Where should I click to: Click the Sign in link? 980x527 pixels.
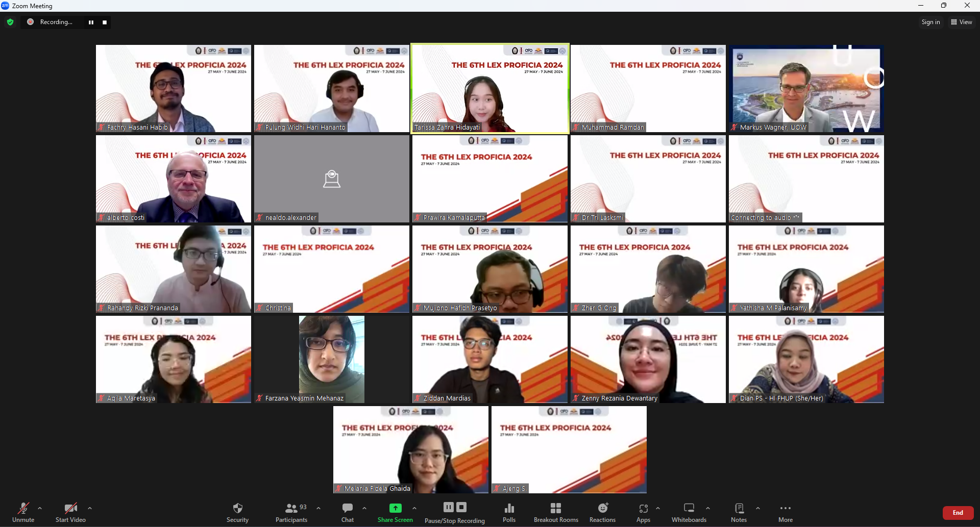click(x=930, y=22)
